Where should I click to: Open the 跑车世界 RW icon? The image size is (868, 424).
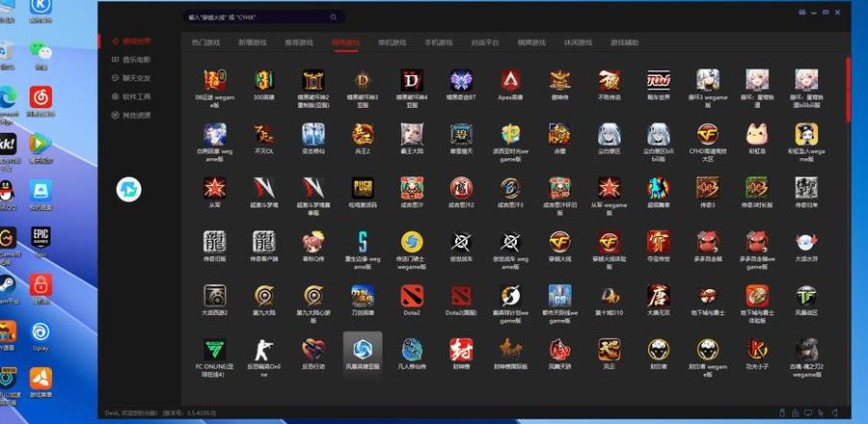tap(658, 80)
